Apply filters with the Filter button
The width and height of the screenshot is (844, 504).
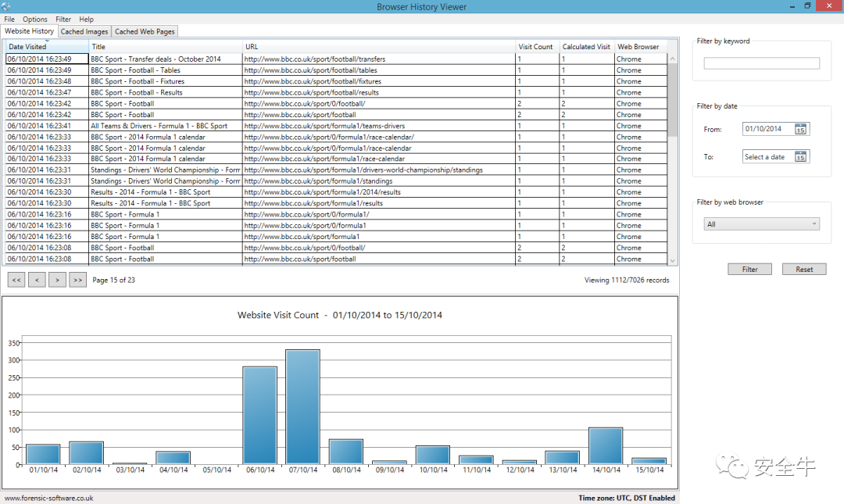(x=749, y=270)
